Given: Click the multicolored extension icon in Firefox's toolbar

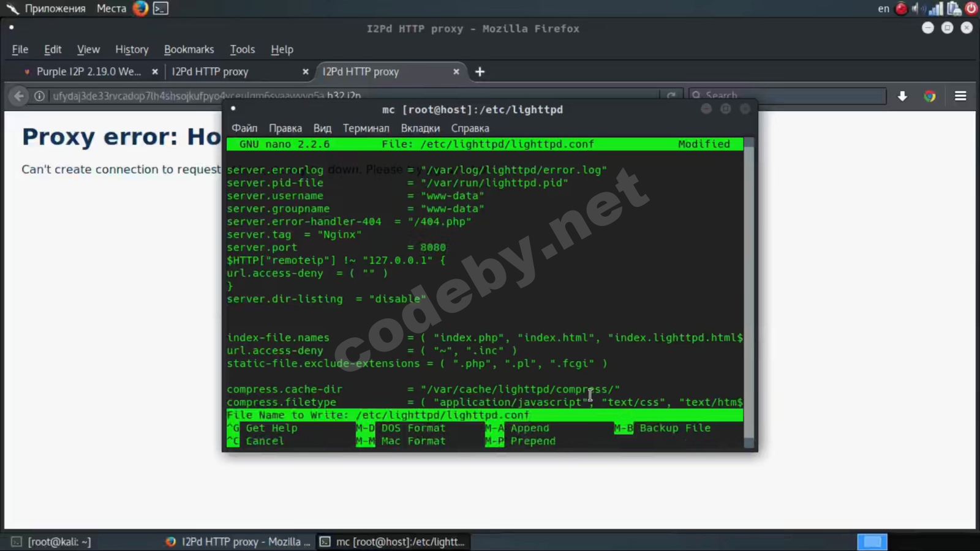Looking at the screenshot, I should click(x=930, y=96).
